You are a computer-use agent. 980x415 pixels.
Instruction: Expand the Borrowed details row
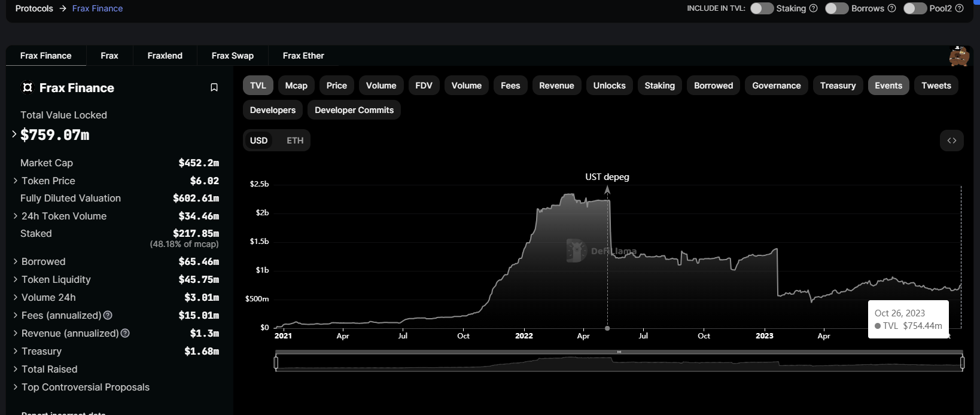click(16, 261)
